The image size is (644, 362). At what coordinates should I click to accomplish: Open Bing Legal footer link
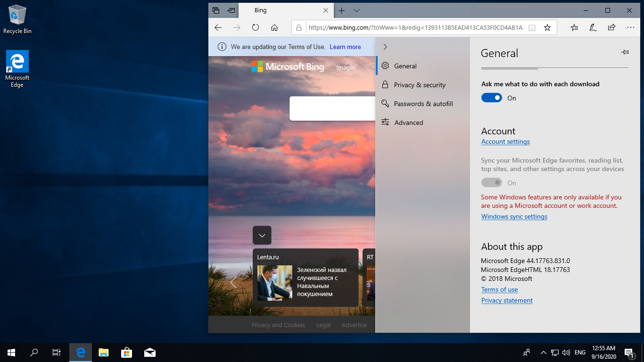pyautogui.click(x=323, y=325)
